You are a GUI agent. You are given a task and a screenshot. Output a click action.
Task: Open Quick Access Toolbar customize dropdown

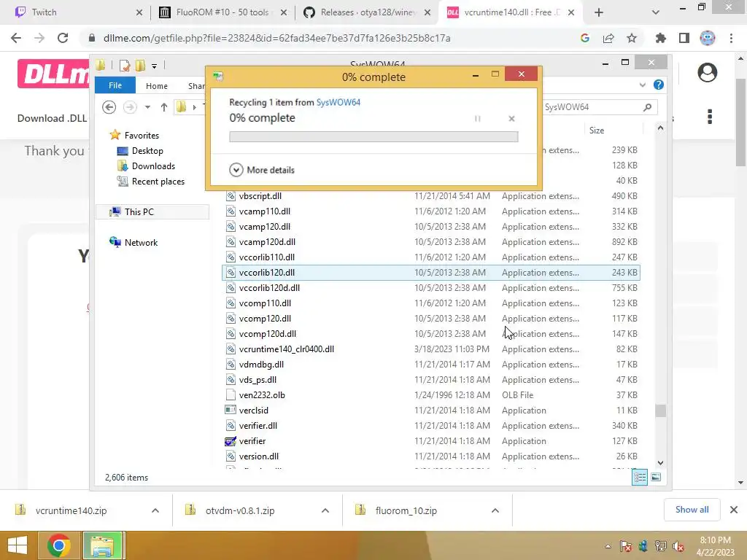coord(155,66)
